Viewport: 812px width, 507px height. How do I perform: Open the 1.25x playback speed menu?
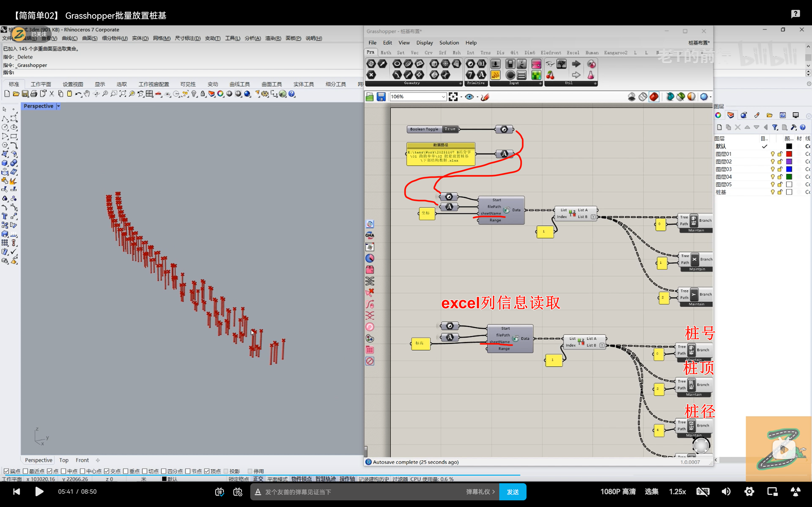point(677,491)
